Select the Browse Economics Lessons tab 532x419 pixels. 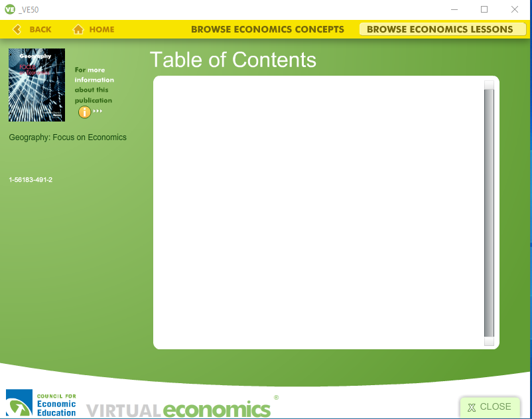point(440,29)
